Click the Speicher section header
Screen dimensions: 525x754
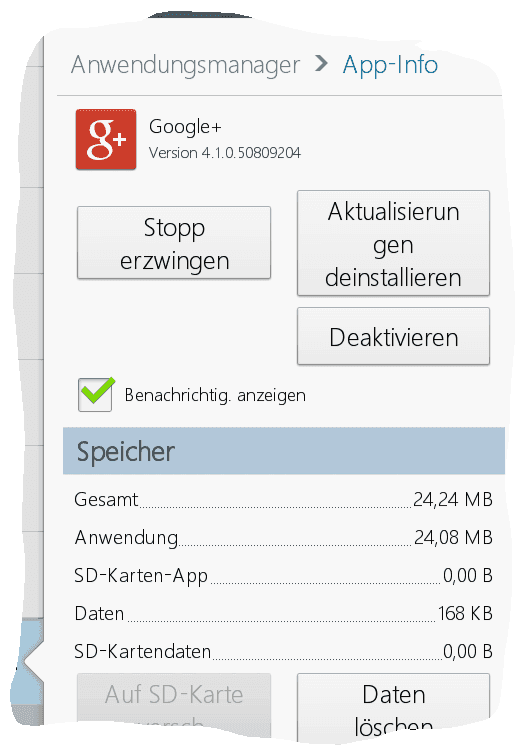(284, 451)
